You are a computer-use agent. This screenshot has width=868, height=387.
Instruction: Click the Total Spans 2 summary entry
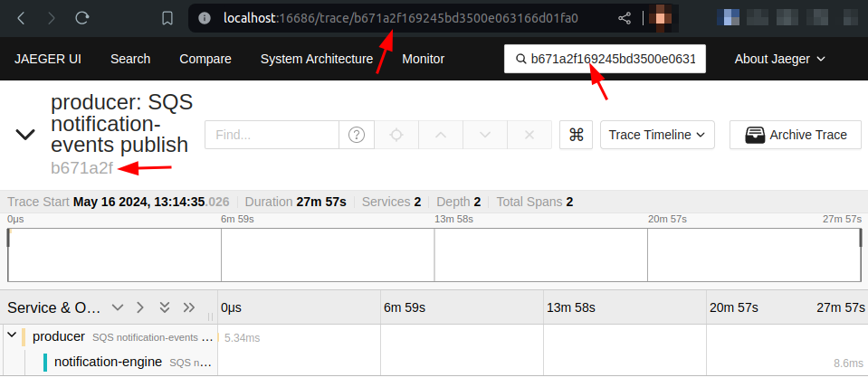pos(535,202)
